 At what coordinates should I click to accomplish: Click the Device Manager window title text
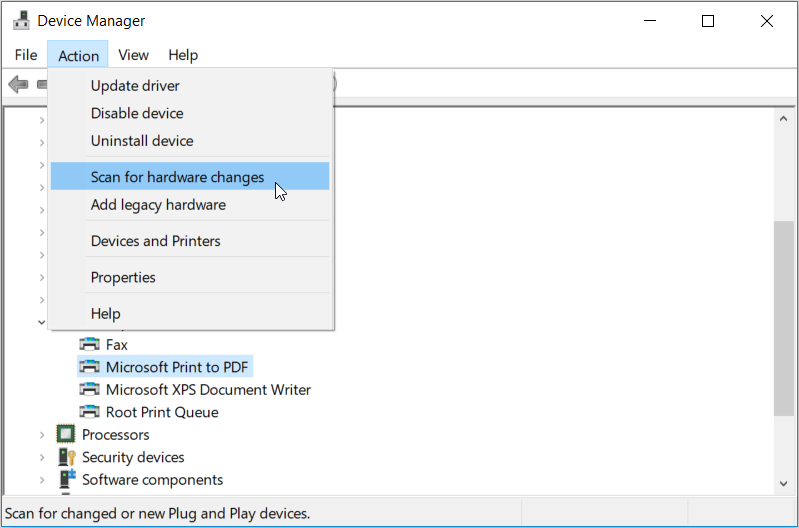point(91,21)
